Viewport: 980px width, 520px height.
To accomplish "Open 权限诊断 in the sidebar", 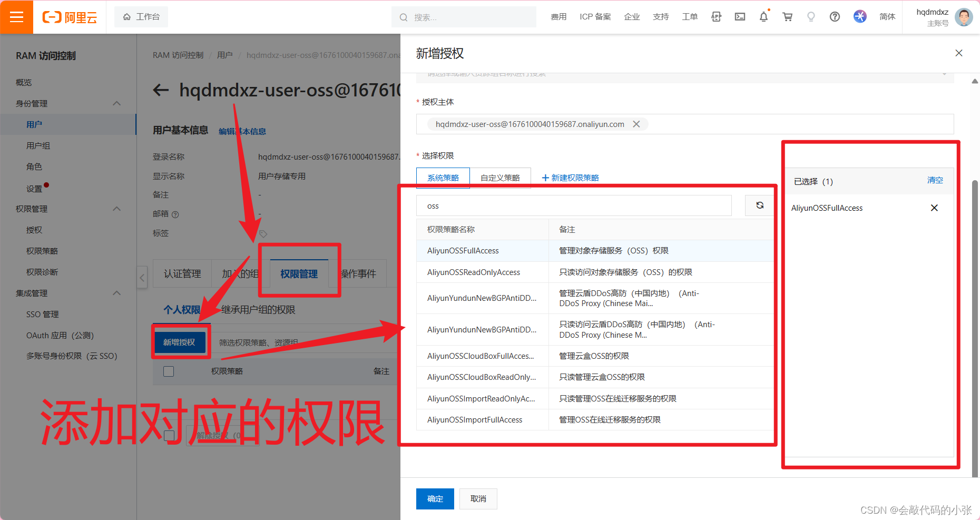I will point(42,272).
